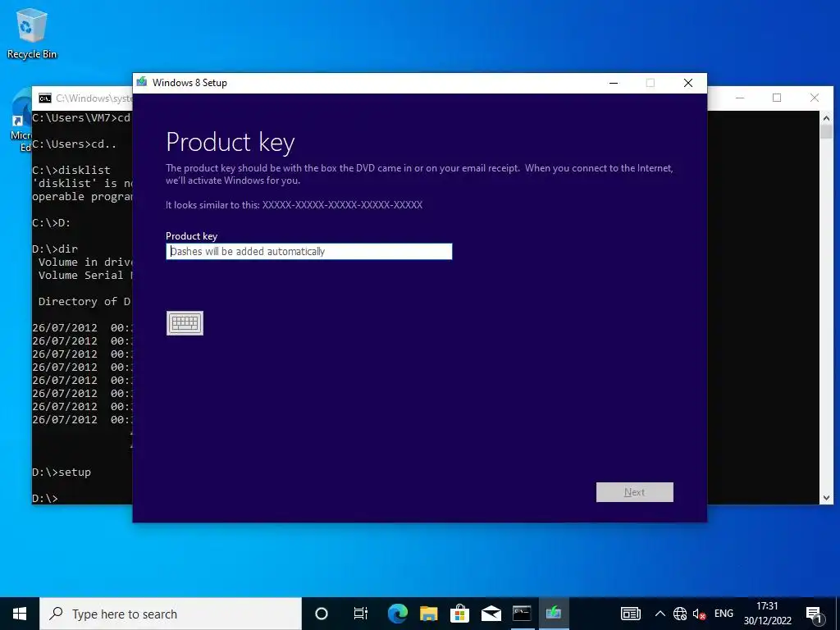This screenshot has width=840, height=630.
Task: Open Microsoft Store from the taskbar
Action: [459, 614]
